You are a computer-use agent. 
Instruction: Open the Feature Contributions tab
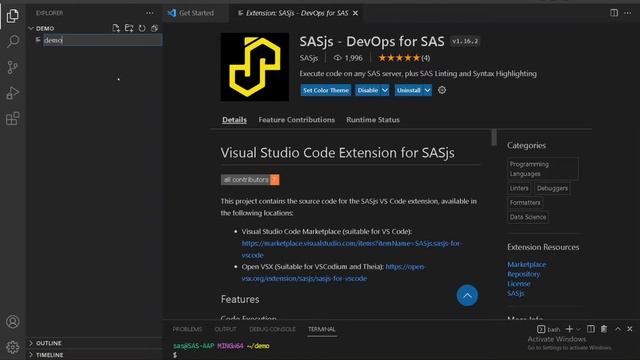tap(296, 120)
